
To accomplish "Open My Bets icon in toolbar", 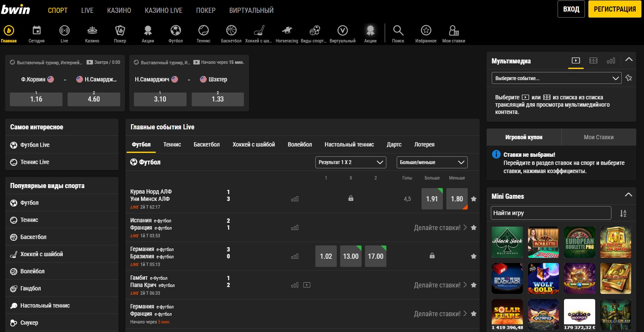I will click(453, 30).
